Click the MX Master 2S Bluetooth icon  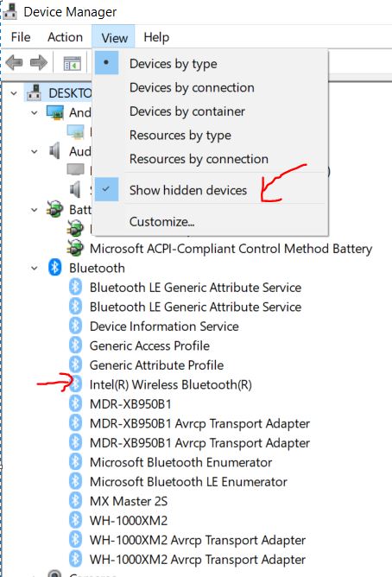point(75,500)
